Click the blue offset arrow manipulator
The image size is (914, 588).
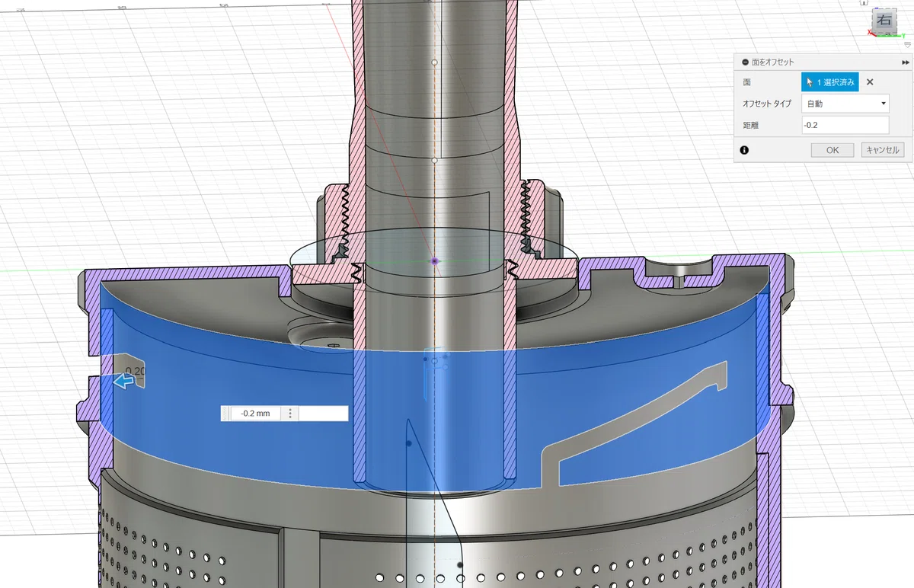[x=123, y=382]
